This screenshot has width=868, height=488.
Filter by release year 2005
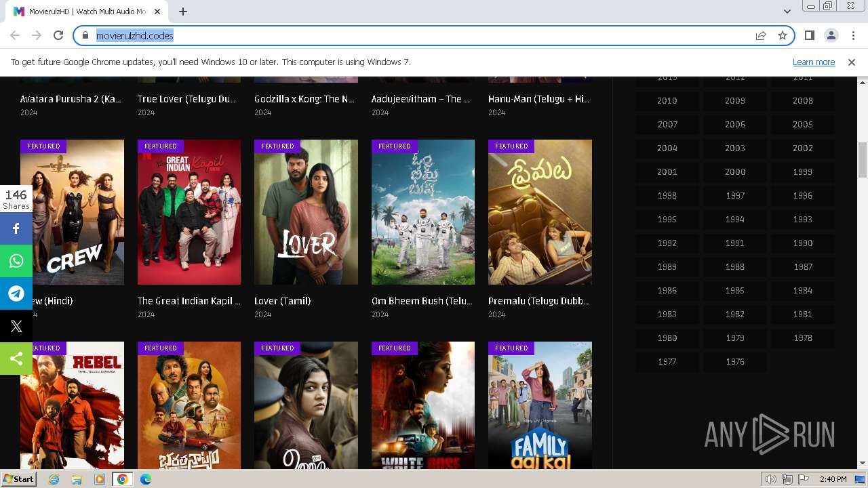803,124
